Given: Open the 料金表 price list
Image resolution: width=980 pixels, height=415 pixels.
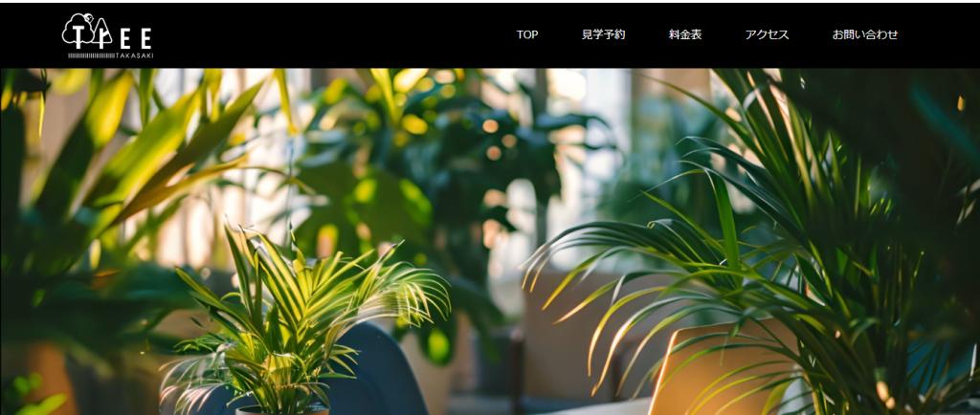Looking at the screenshot, I should (x=685, y=35).
